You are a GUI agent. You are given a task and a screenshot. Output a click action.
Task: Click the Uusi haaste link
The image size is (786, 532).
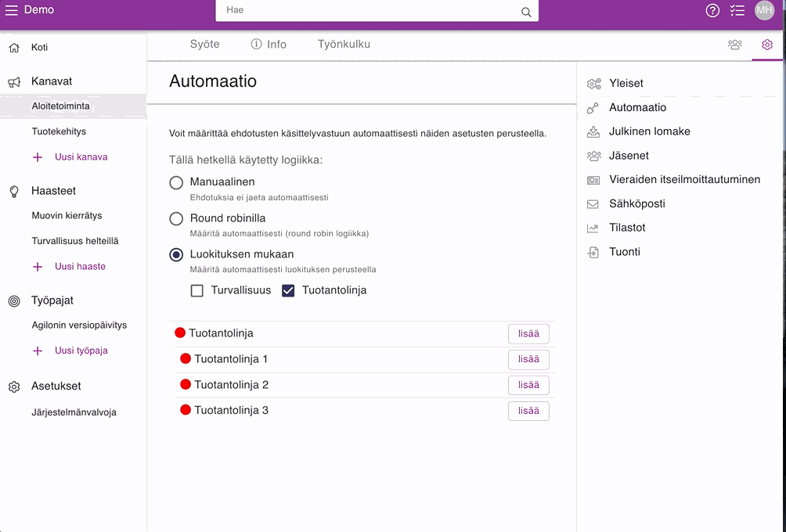(x=80, y=267)
